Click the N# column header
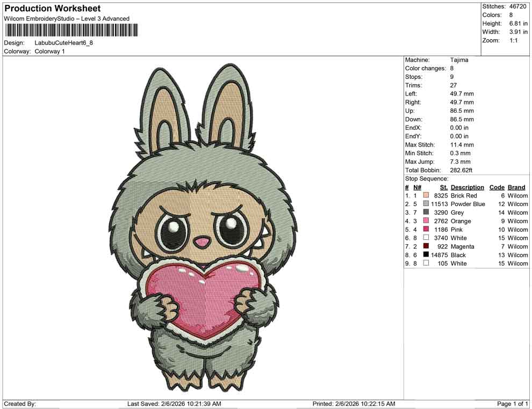The height and width of the screenshot is (409, 532). [417, 187]
